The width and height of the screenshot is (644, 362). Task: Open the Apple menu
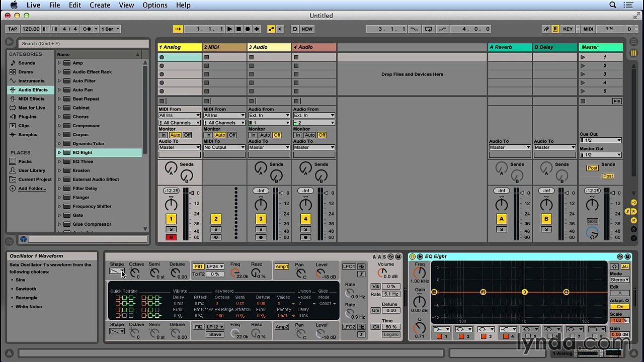(x=14, y=5)
